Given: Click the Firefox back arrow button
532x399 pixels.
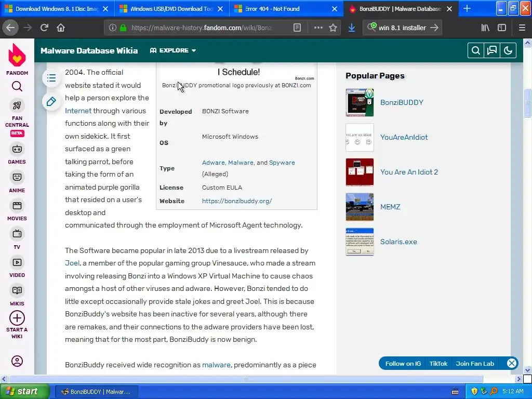Looking at the screenshot, I should tap(10, 28).
